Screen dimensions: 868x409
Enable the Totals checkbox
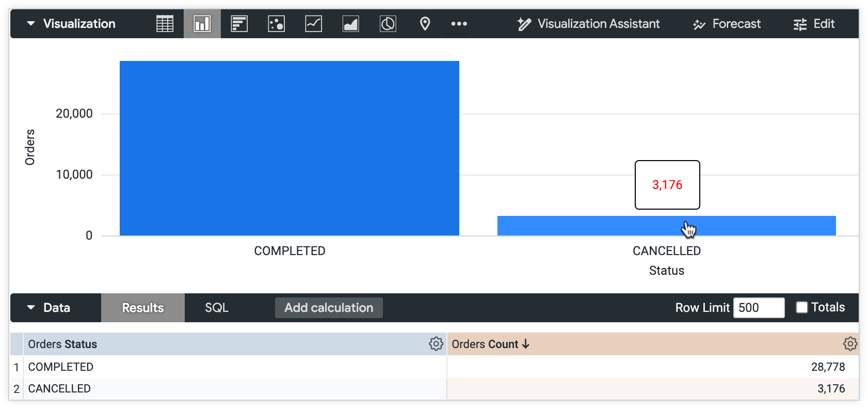[x=801, y=307]
